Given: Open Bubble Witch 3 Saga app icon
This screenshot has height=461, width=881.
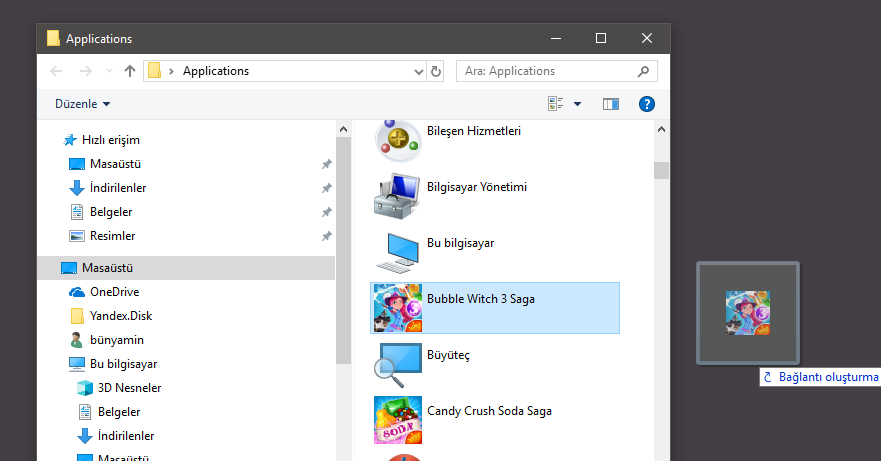Looking at the screenshot, I should 397,307.
